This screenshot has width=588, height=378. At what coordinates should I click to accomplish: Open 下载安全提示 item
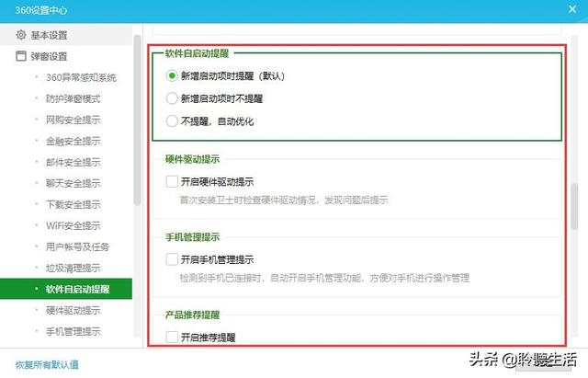tap(73, 204)
